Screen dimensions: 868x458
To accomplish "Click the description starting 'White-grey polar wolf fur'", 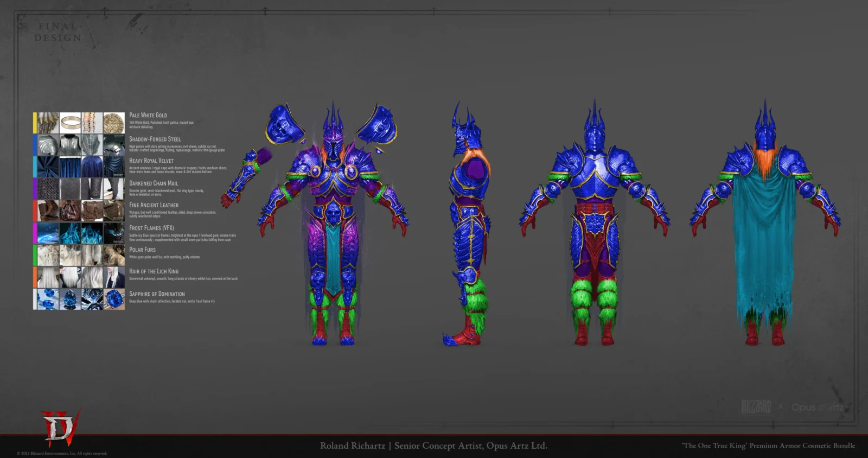I will pos(164,257).
